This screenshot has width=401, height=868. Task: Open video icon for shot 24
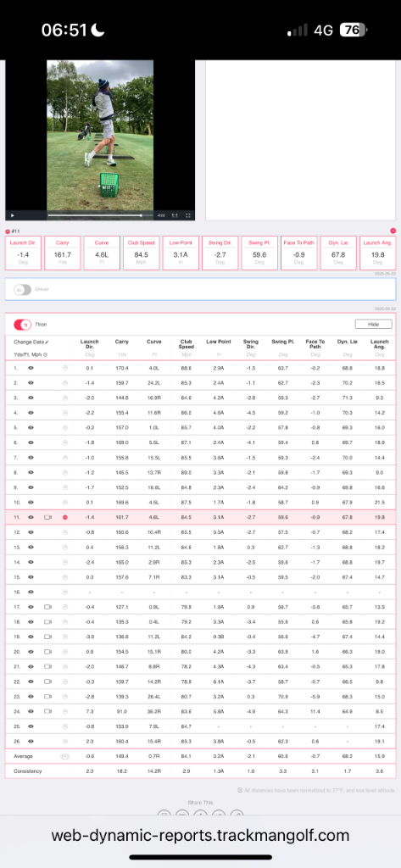coord(47,711)
